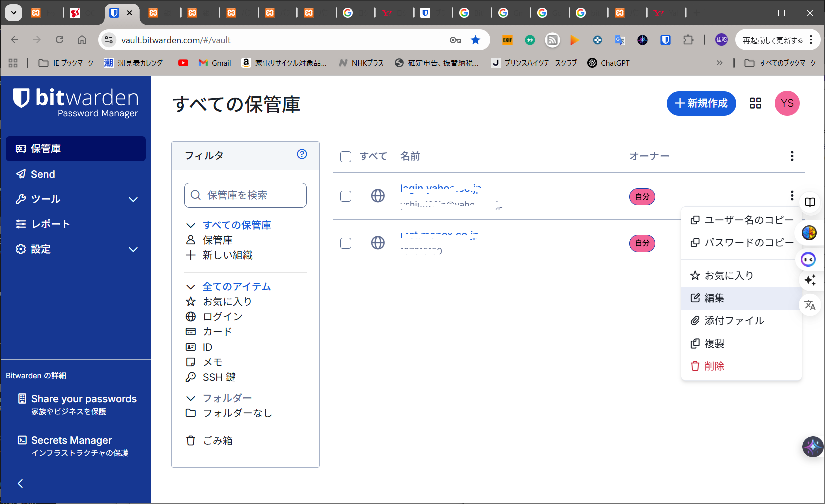Open the ごみ箱 trash filter
This screenshot has height=504, width=825.
[217, 441]
